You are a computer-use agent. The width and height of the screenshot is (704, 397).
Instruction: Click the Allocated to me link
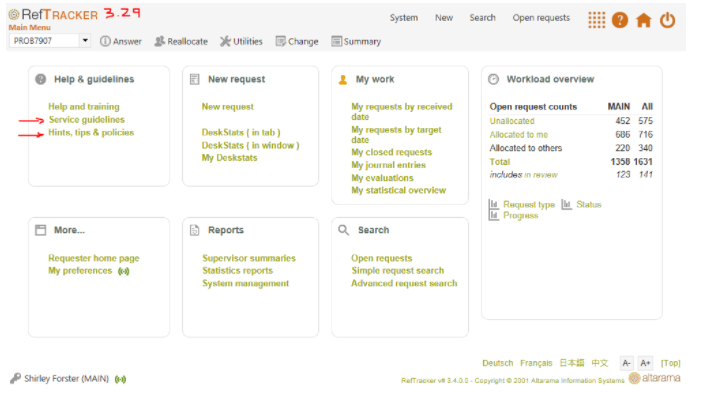click(x=519, y=135)
